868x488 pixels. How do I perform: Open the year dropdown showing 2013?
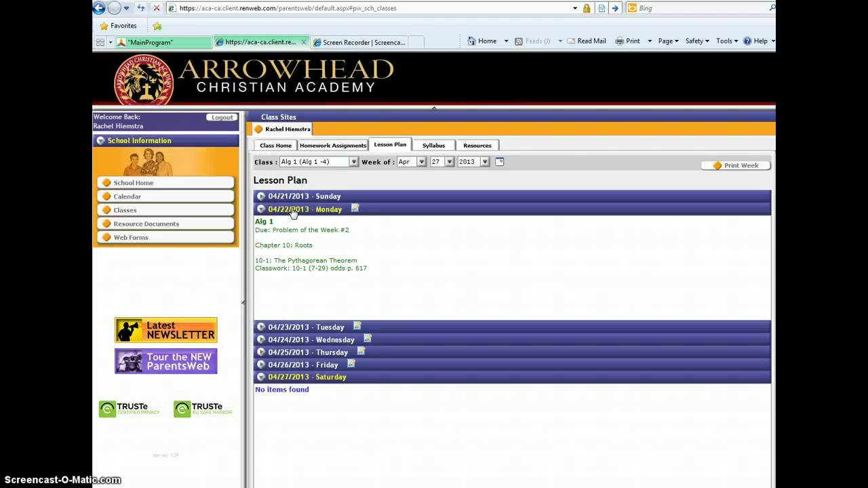(x=473, y=162)
